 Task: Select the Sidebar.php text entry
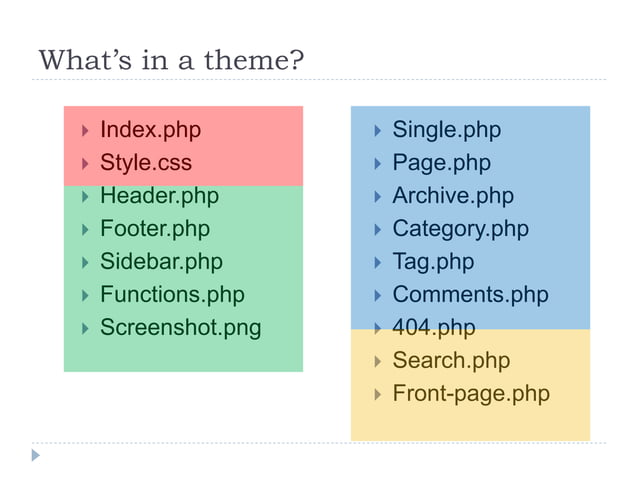coord(162,262)
